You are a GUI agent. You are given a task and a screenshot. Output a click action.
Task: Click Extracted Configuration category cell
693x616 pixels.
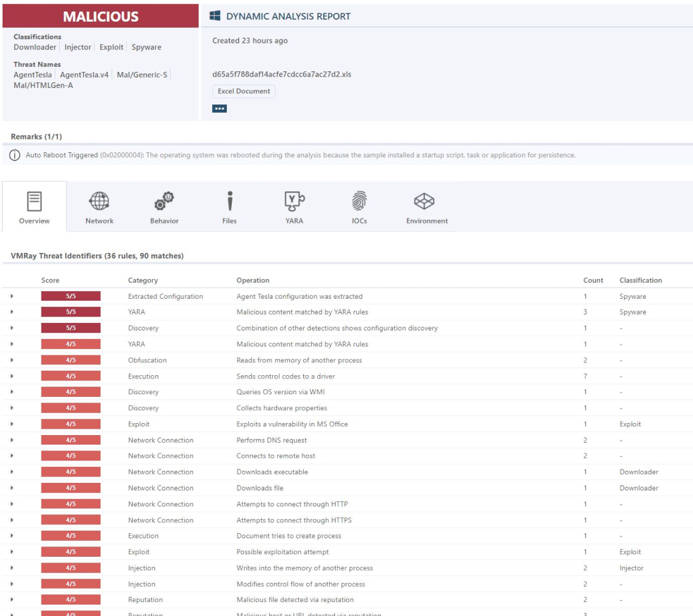[166, 296]
